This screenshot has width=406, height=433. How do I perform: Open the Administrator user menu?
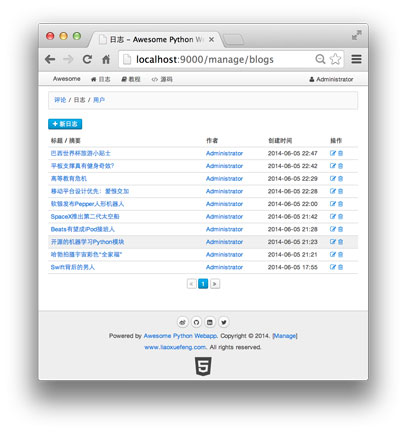pyautogui.click(x=331, y=79)
